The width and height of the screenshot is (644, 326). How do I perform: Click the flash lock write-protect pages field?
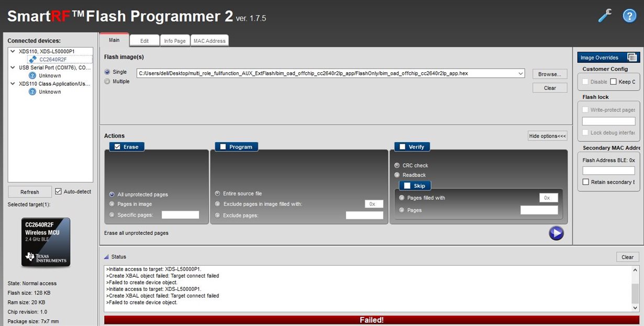(x=609, y=121)
